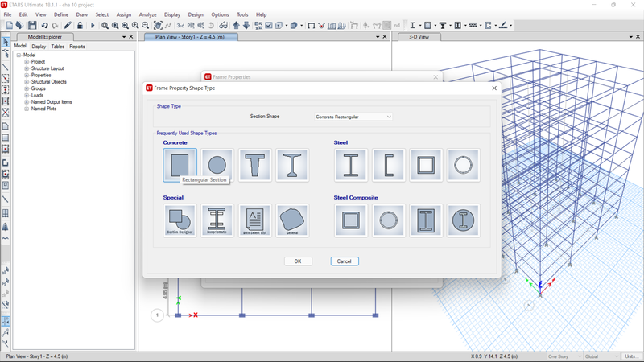Open Model Explorer panel options arrow
This screenshot has width=644, height=362.
coord(124,37)
